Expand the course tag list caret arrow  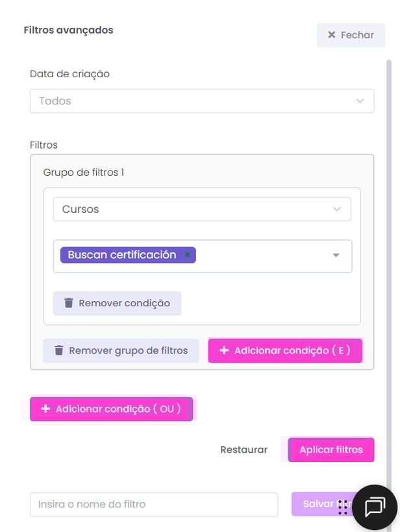[336, 255]
